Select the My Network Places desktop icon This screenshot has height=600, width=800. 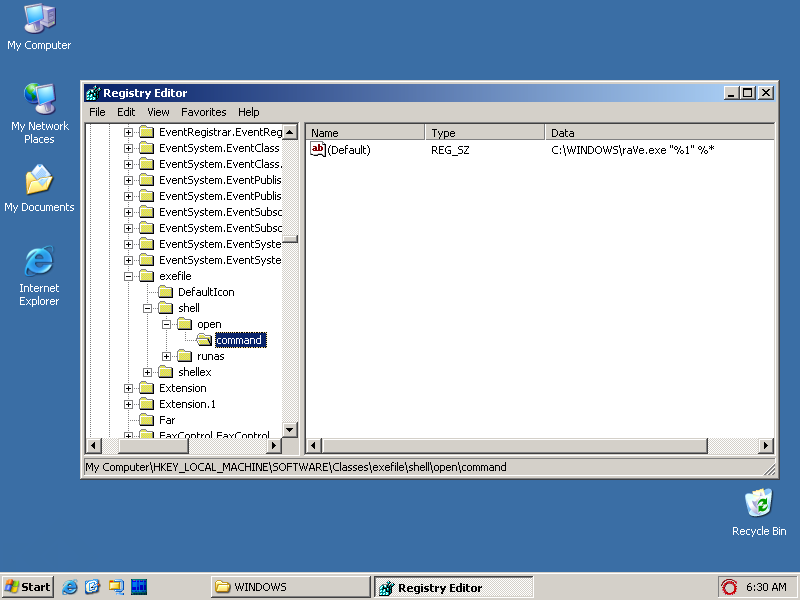(x=39, y=114)
